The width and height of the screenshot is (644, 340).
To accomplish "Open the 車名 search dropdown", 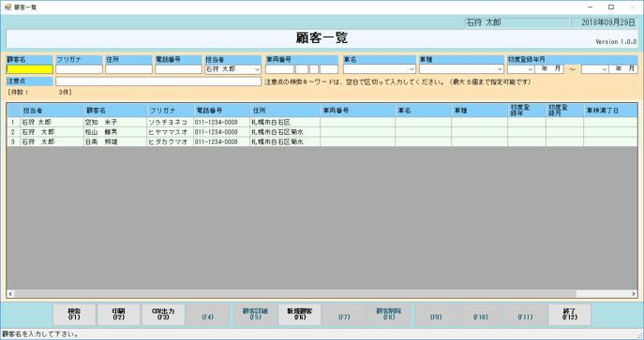I will [412, 69].
